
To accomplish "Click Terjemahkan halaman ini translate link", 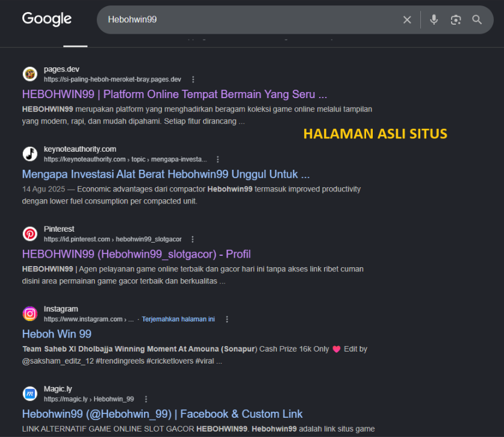I will point(178,319).
